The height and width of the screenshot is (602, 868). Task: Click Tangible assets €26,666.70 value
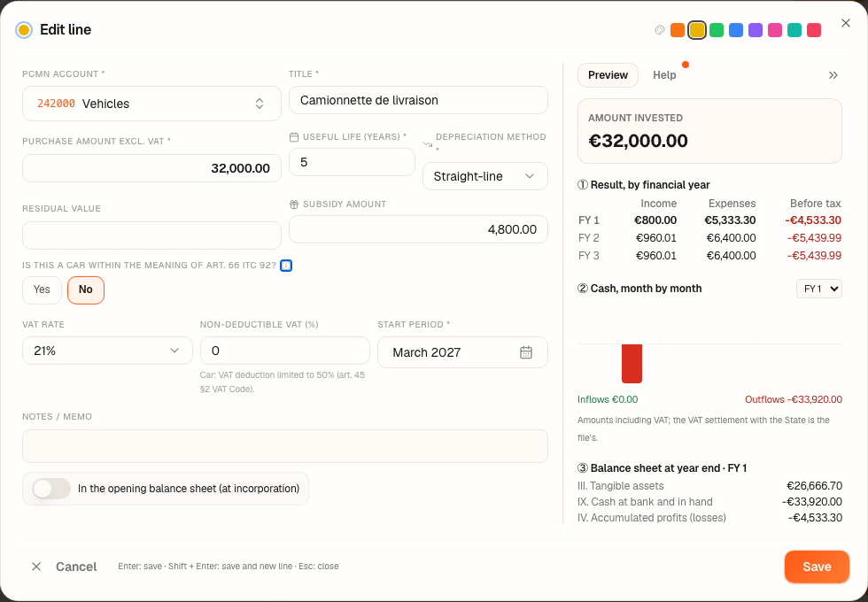[814, 486]
